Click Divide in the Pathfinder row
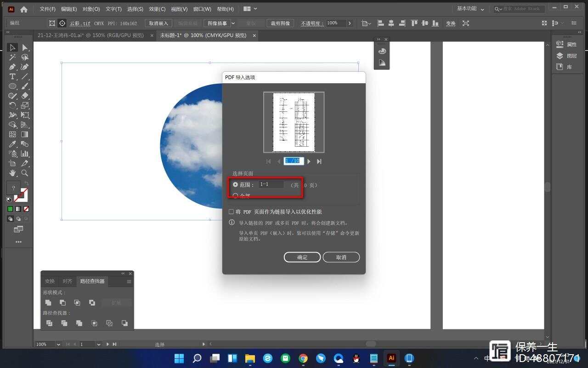Viewport: 588px width, 368px height. [49, 323]
